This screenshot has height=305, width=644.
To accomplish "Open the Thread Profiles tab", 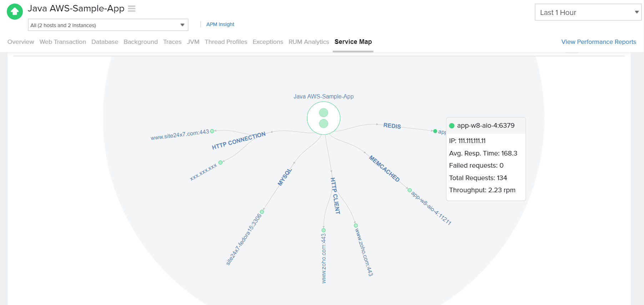I will [x=226, y=42].
